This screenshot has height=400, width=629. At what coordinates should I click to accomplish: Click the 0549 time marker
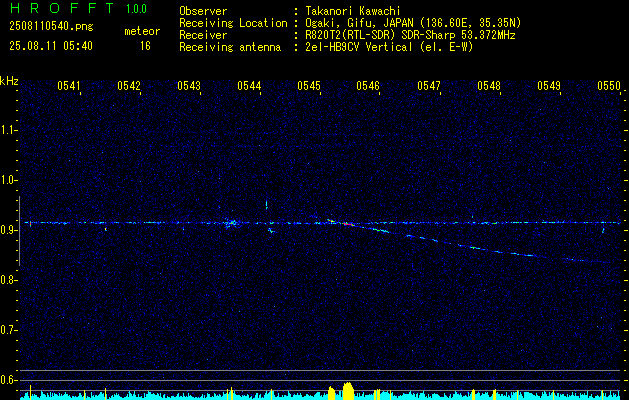549,86
